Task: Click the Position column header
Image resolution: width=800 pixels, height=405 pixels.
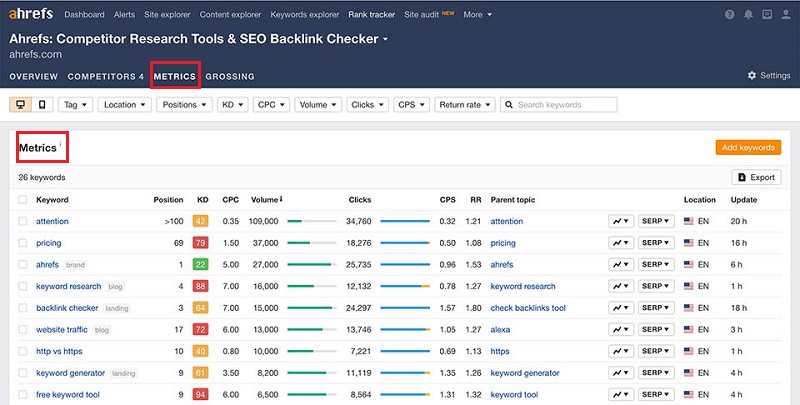Action: 168,199
